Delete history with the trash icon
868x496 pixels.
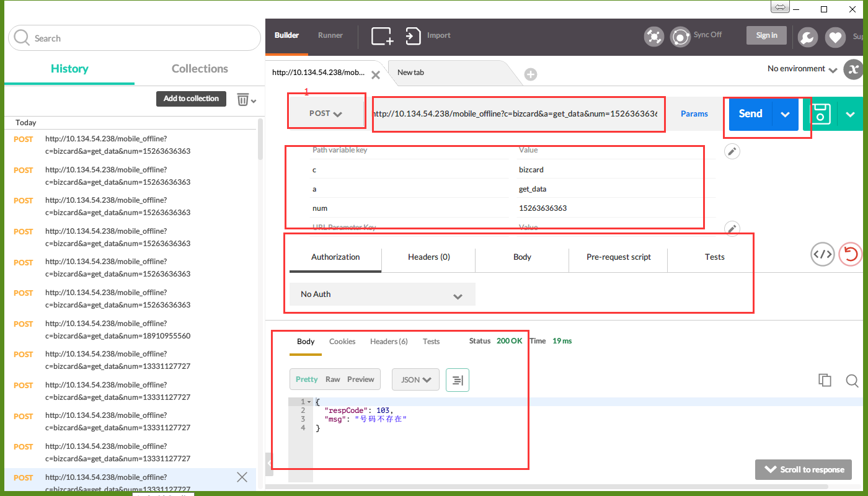click(243, 99)
